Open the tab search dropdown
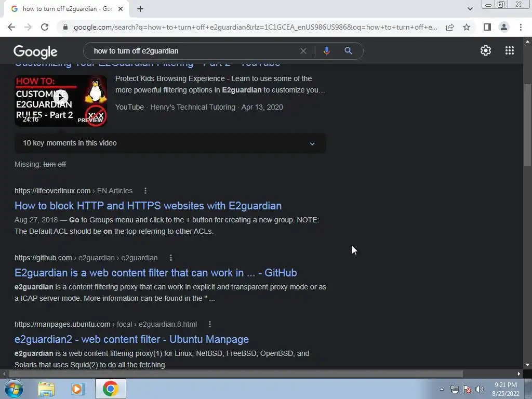Screen dimensions: 532x399 470,9
